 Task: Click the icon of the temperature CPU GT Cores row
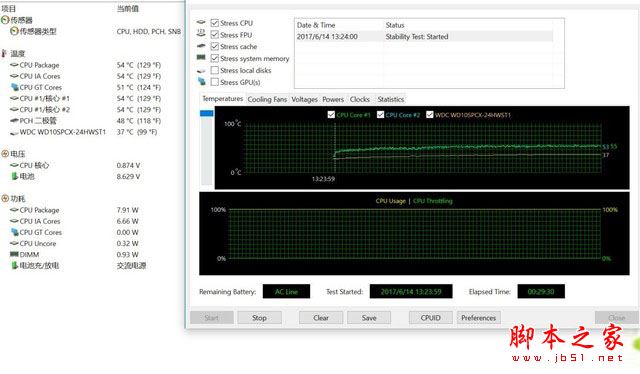click(15, 87)
